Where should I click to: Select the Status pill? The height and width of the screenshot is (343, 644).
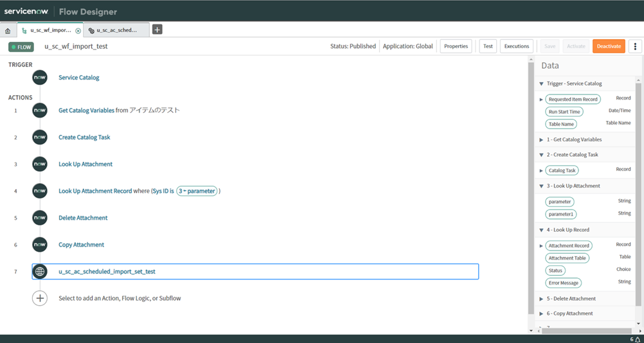555,270
